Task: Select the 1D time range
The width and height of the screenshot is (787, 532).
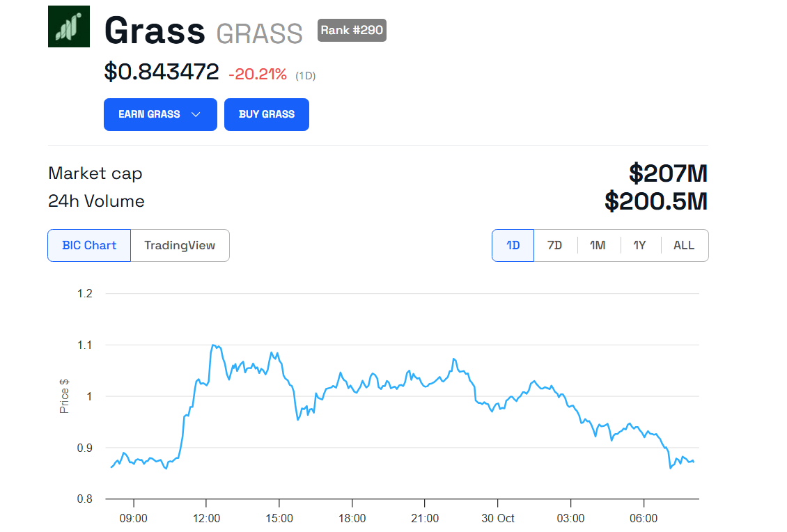Action: (513, 245)
